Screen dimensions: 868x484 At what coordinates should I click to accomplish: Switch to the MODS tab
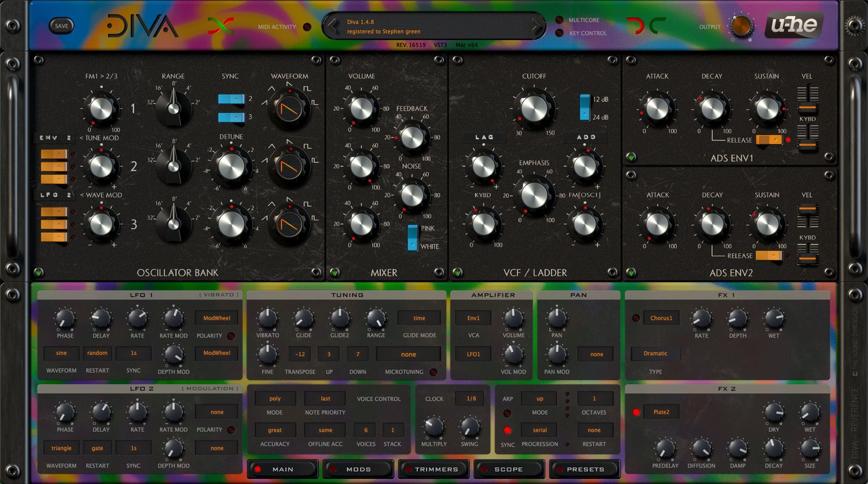tap(358, 469)
